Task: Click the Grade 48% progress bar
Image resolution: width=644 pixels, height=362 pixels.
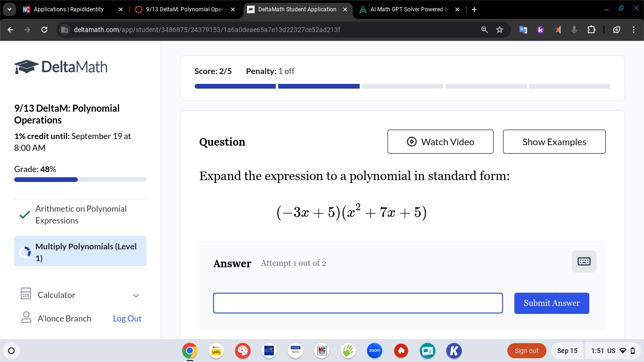Action: 80,180
